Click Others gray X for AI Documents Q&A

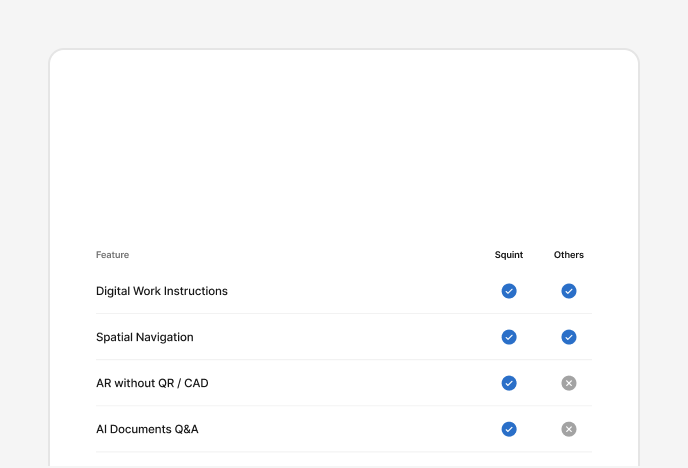(x=569, y=429)
